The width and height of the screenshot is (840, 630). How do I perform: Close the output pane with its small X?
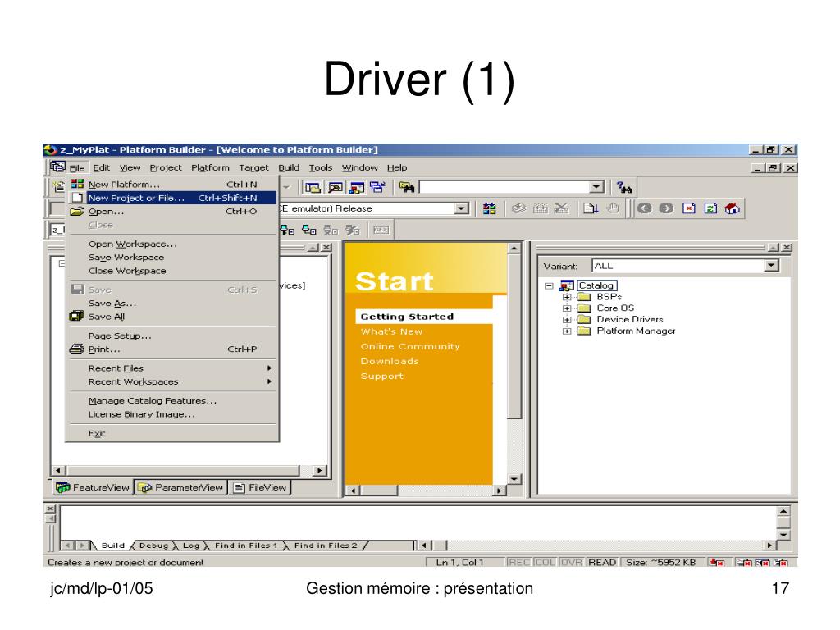pos(50,509)
